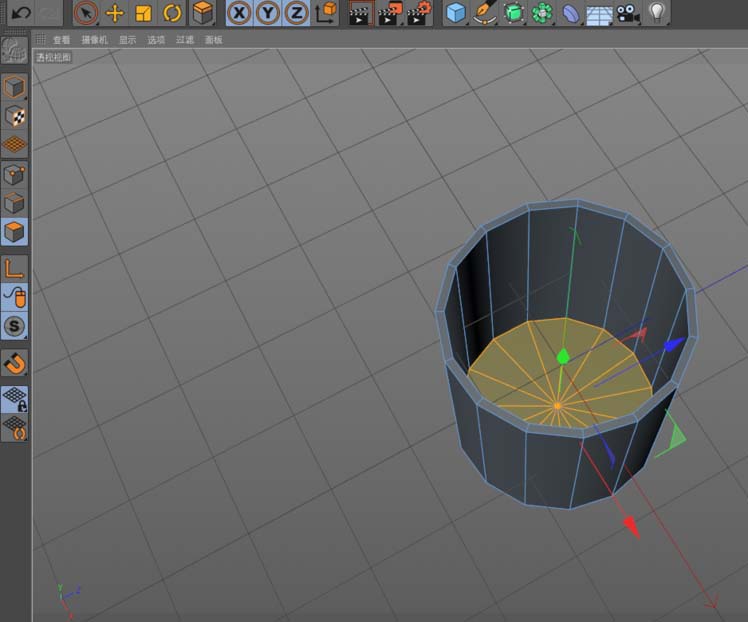Choose the Scale tool
This screenshot has width=748, height=622.
(143, 13)
